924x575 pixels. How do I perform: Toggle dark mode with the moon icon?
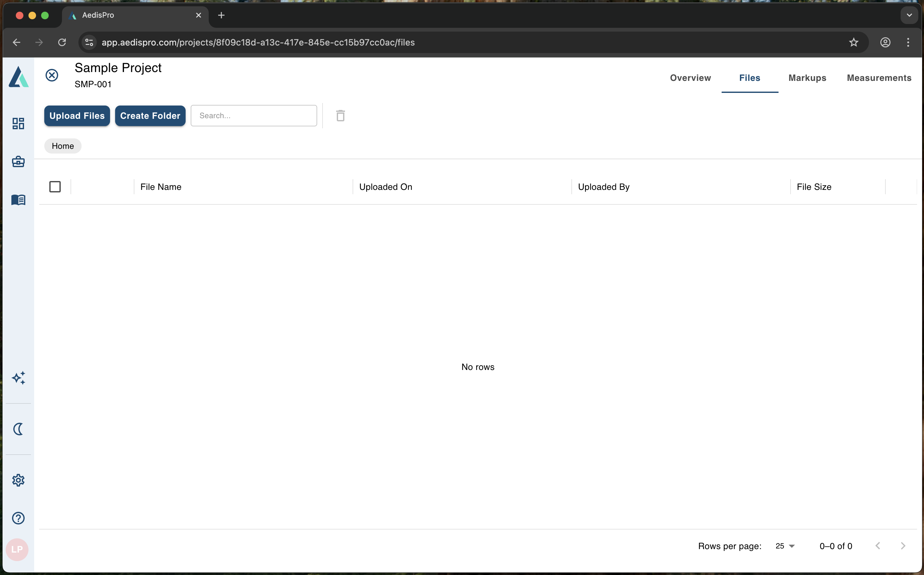click(x=18, y=429)
